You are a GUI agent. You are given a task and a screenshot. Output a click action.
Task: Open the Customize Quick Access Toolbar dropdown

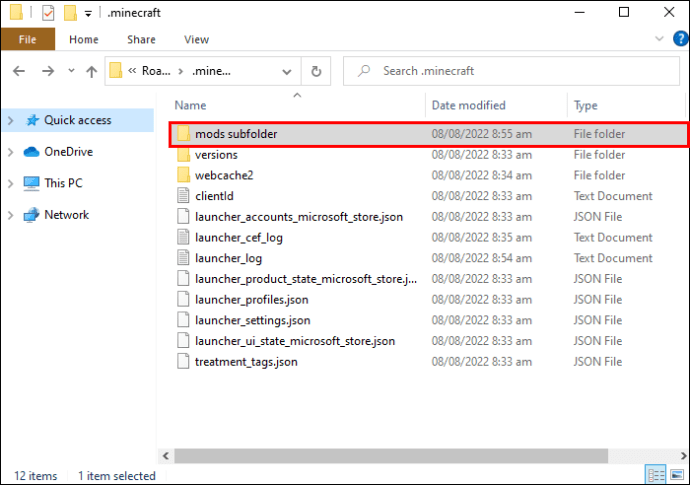tap(88, 14)
